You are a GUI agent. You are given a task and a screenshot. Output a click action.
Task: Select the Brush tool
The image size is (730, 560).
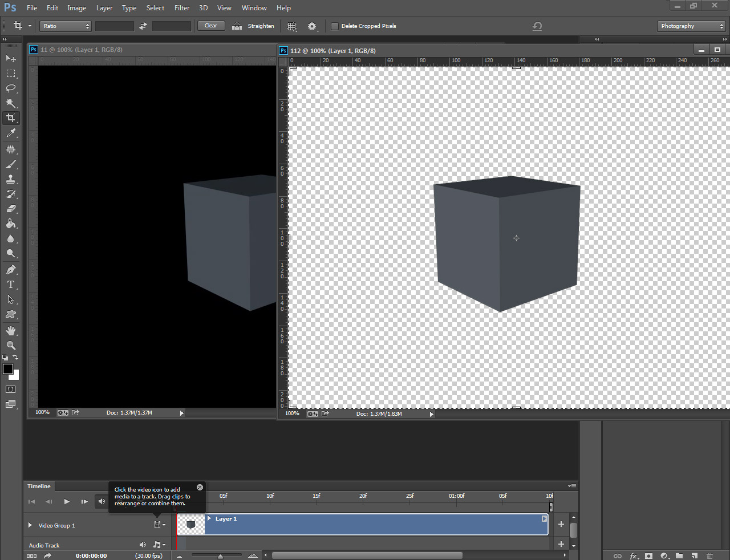[x=11, y=164]
